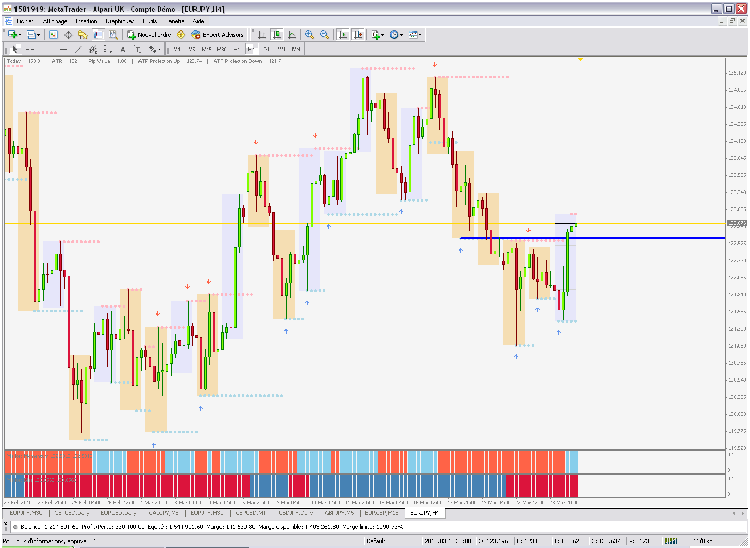Select the Text tool
Screen dimensions: 750x548
tap(123, 49)
